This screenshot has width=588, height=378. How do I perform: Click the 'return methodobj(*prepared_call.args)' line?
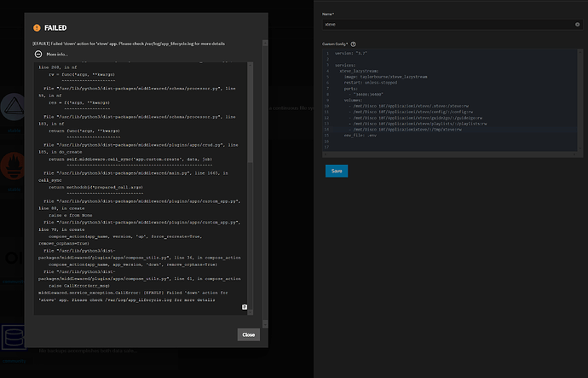tap(95, 187)
